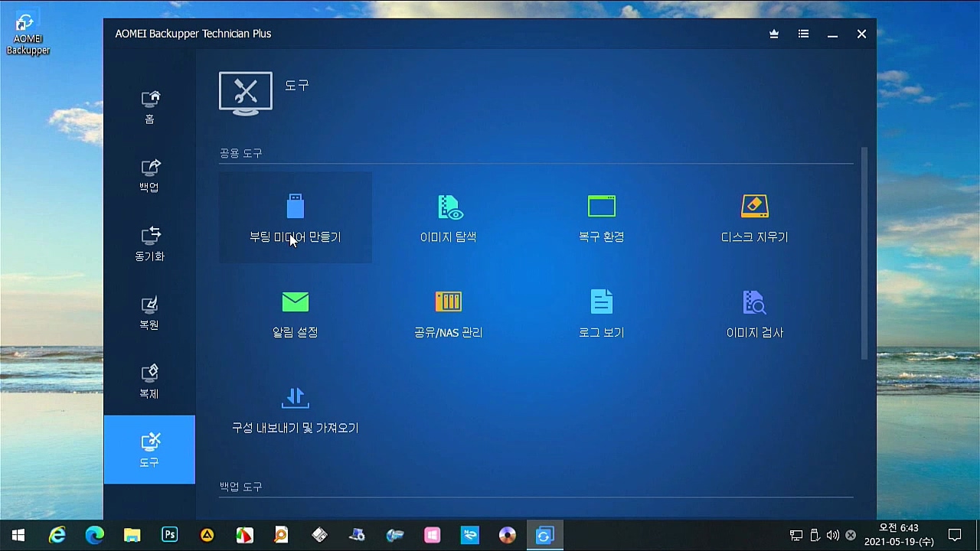Screen dimensions: 980x551
Task: Launch Photoshop from the taskbar
Action: (x=169, y=535)
